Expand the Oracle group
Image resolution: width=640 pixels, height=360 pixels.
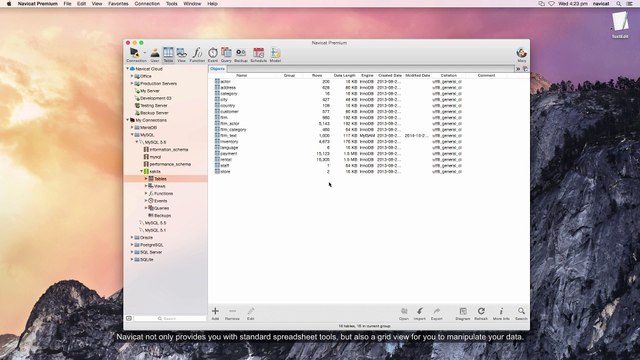[132, 238]
